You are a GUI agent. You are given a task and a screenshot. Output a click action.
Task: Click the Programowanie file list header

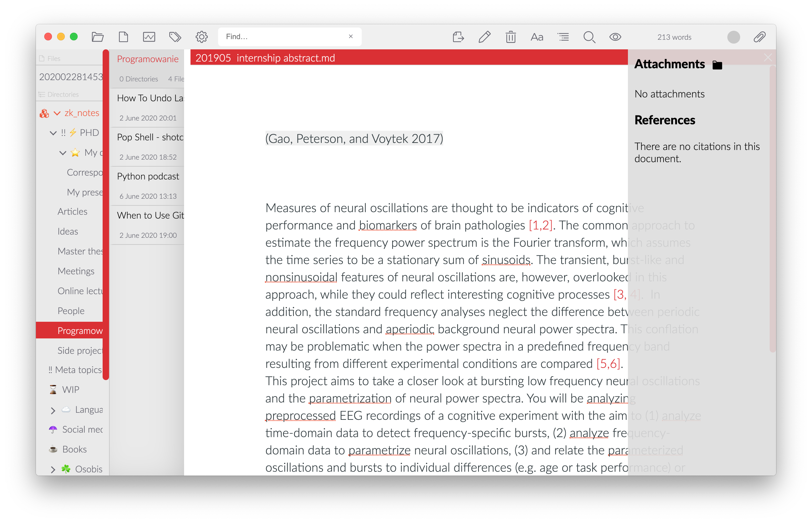pos(148,59)
